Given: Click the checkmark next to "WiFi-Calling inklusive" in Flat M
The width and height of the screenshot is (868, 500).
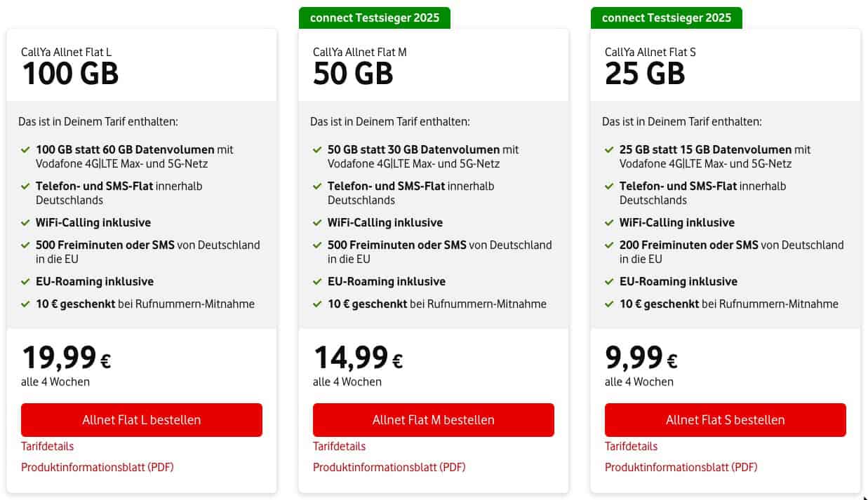Looking at the screenshot, I should [318, 222].
